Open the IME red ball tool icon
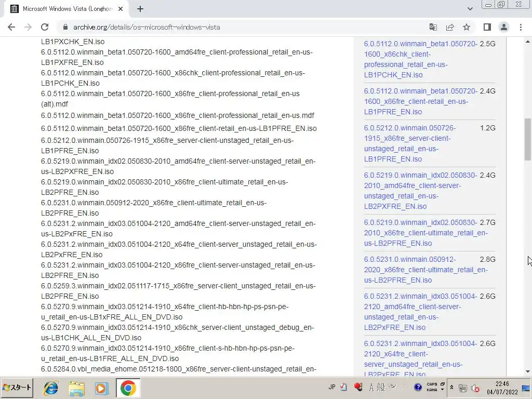 [x=358, y=387]
